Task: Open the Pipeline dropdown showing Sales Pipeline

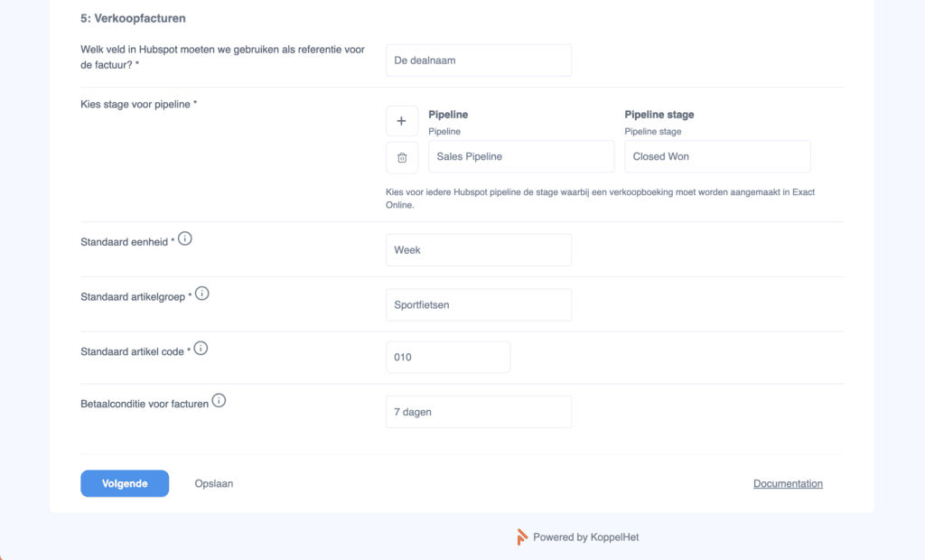Action: click(x=520, y=155)
